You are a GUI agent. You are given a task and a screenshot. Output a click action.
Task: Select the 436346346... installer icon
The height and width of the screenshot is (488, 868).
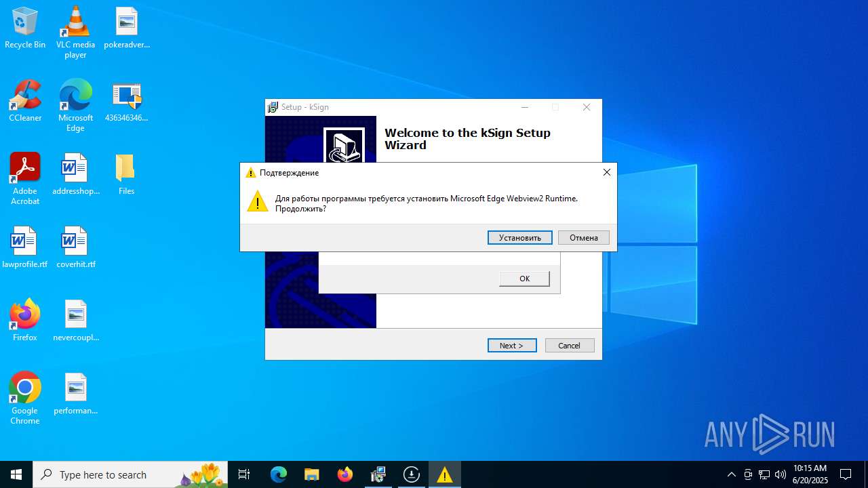tap(127, 102)
